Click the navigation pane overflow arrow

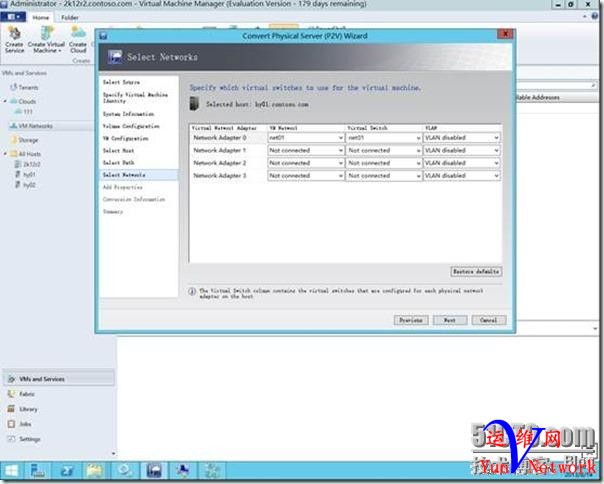pos(113,454)
